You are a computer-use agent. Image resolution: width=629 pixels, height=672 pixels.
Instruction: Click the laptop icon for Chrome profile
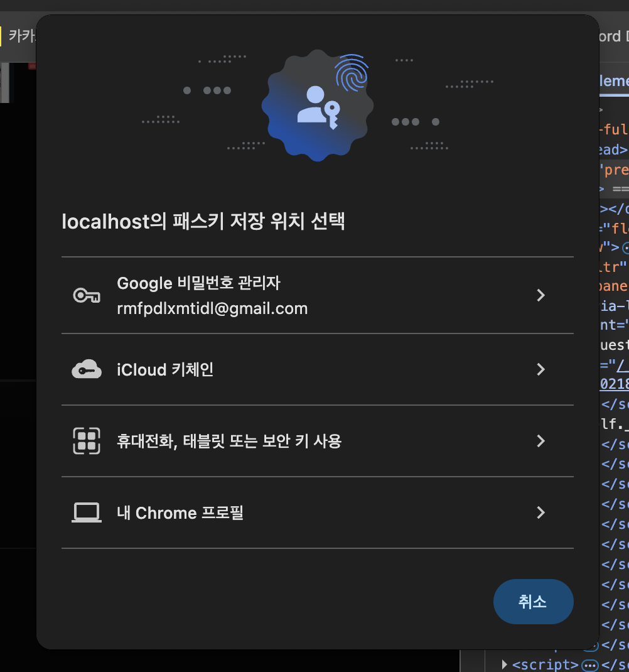[x=87, y=512]
